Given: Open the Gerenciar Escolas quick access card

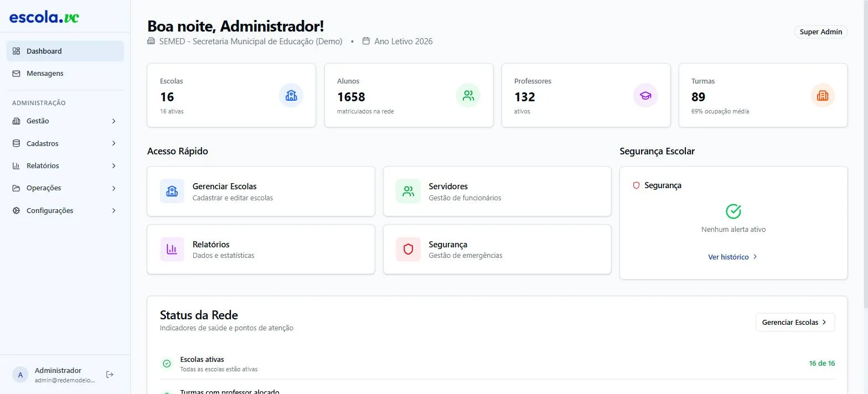Looking at the screenshot, I should pos(261,191).
